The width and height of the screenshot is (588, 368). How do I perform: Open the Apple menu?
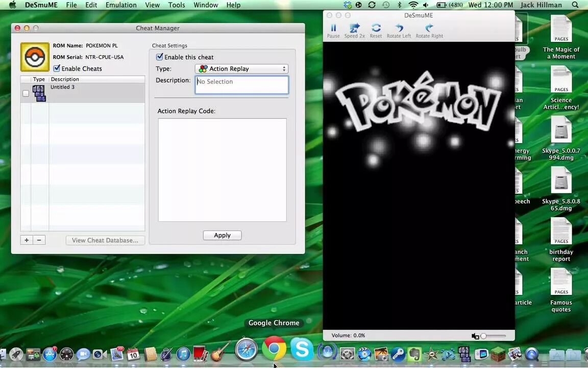coord(12,5)
